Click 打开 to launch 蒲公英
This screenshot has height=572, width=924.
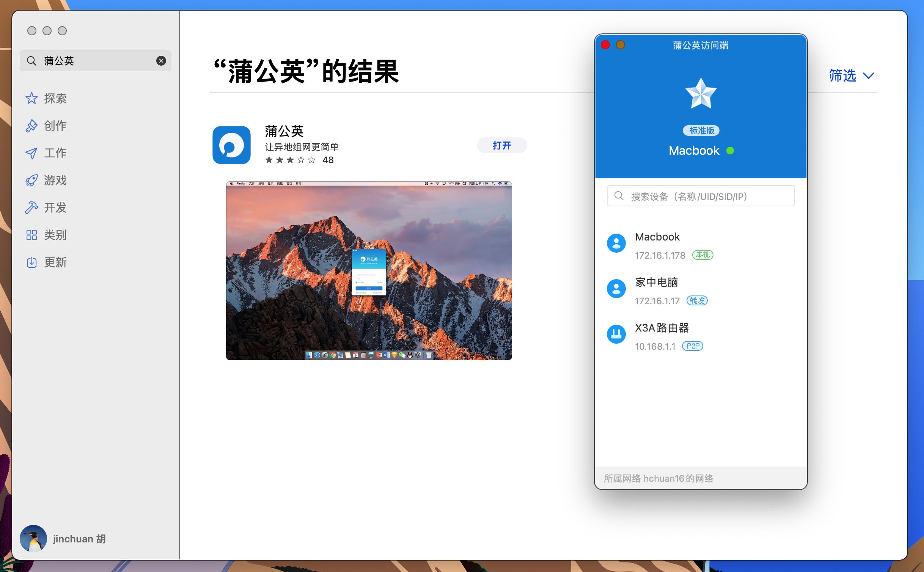(501, 145)
